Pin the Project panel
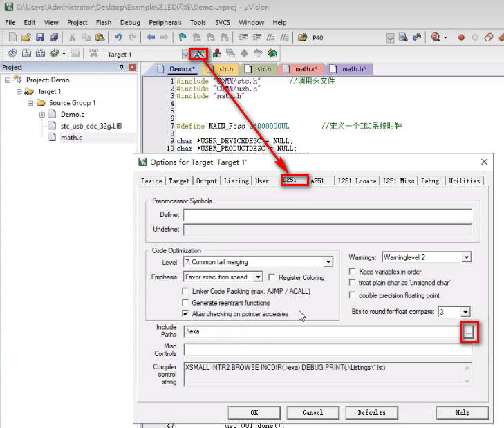This screenshot has width=504, height=428. click(122, 67)
